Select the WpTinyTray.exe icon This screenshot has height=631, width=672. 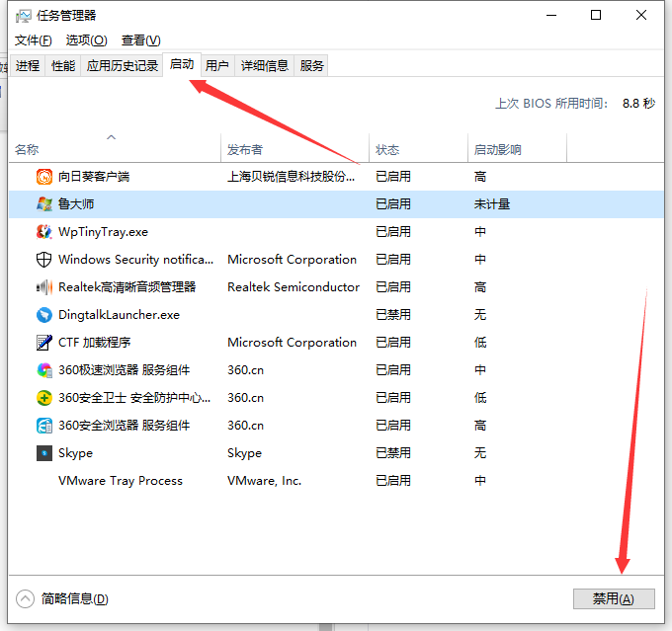click(x=44, y=232)
